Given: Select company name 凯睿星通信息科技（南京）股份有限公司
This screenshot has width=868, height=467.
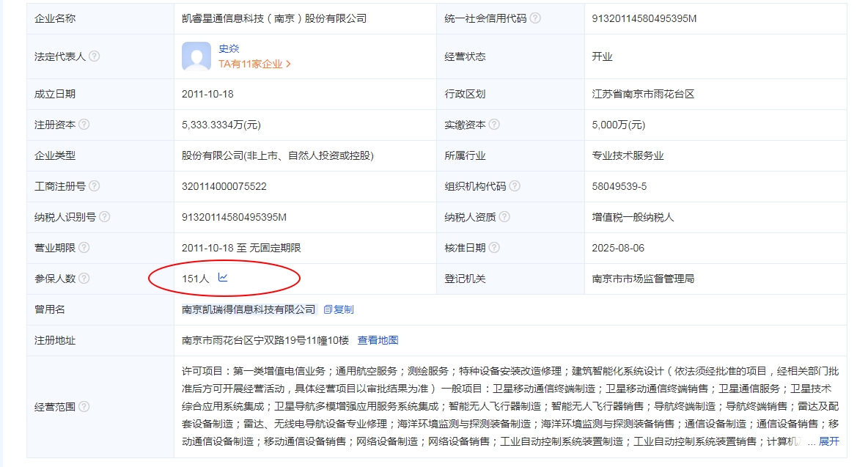Looking at the screenshot, I should (x=274, y=18).
